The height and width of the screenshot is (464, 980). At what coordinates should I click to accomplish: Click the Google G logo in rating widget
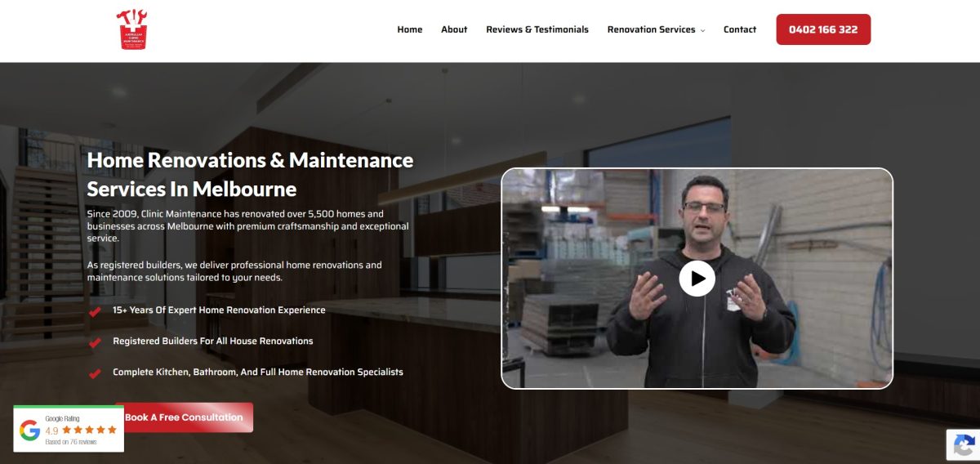(x=30, y=430)
